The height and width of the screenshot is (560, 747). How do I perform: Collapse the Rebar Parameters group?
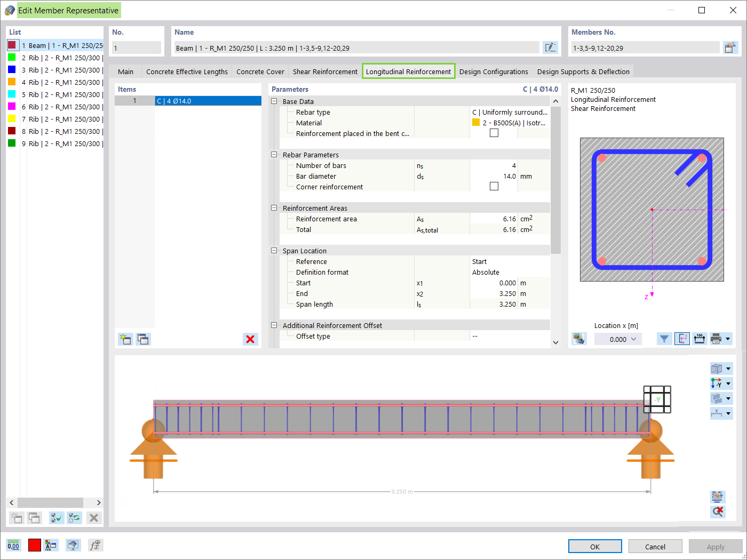pos(274,155)
